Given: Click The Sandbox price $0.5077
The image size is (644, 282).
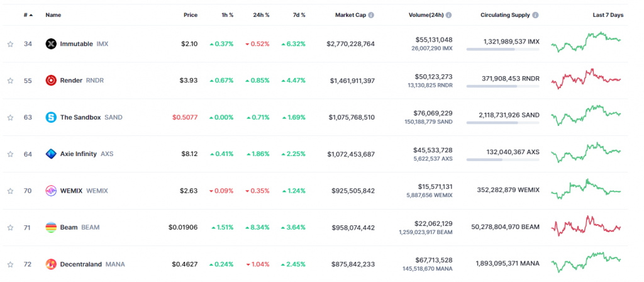Looking at the screenshot, I should tap(185, 117).
